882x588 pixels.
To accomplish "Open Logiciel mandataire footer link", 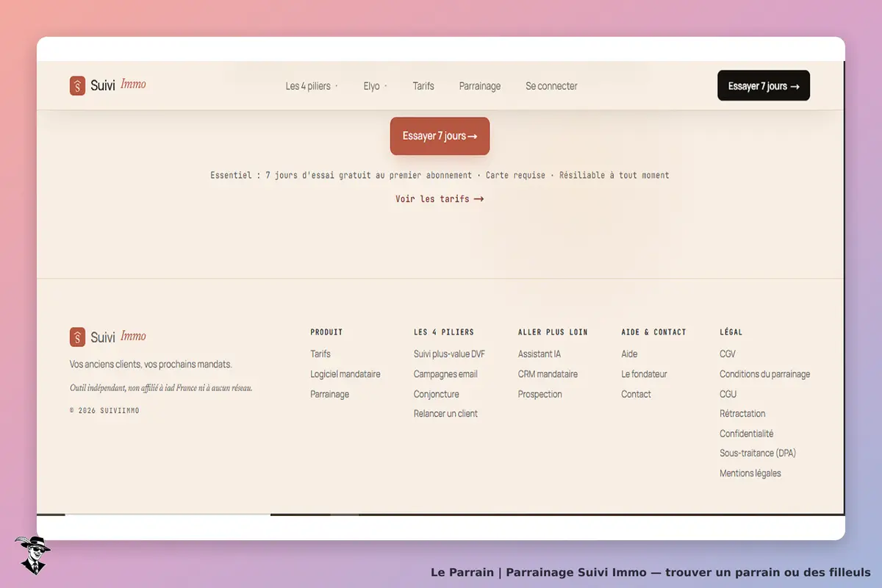I will point(345,374).
